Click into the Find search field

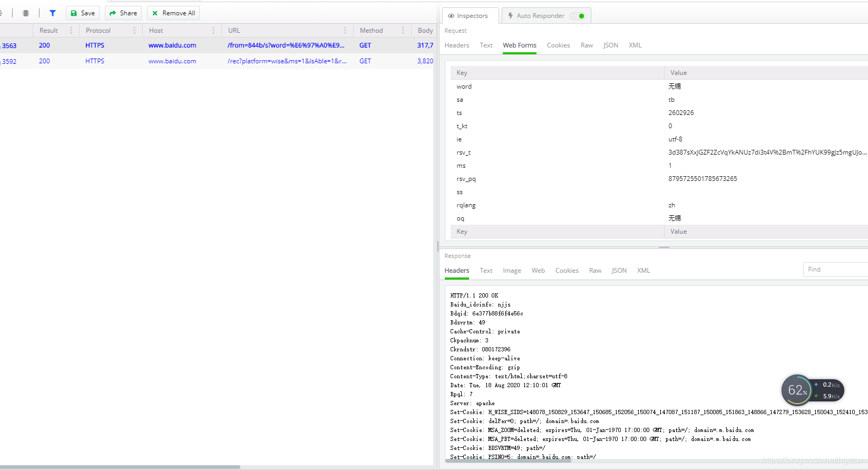[x=835, y=270]
